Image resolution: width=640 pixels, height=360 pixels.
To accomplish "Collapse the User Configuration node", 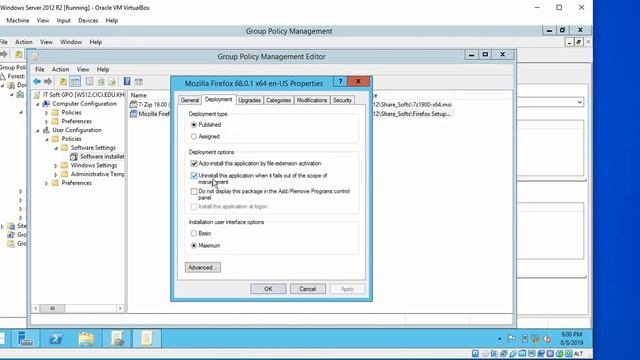I will (x=38, y=131).
